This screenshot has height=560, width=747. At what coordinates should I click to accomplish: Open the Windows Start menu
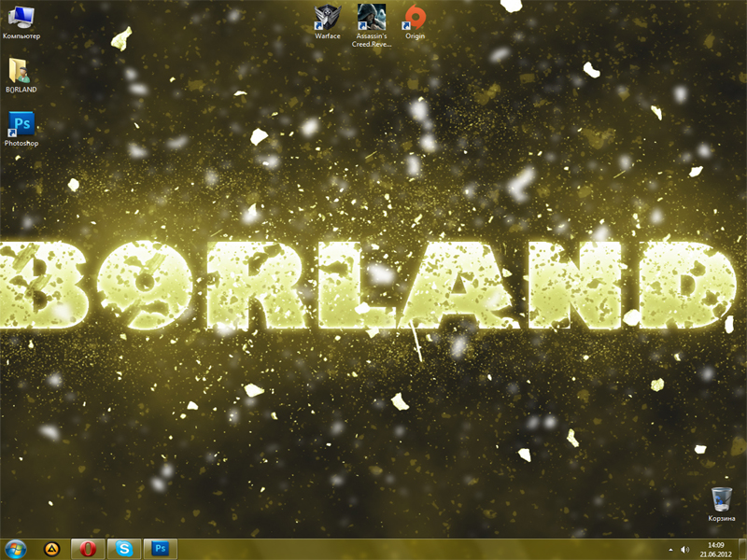click(15, 549)
